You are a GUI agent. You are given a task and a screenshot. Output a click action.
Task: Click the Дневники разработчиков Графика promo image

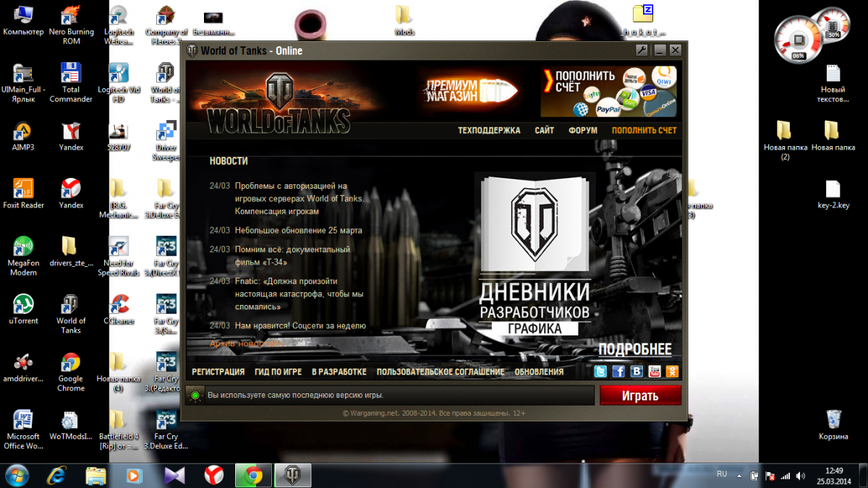[x=535, y=254]
